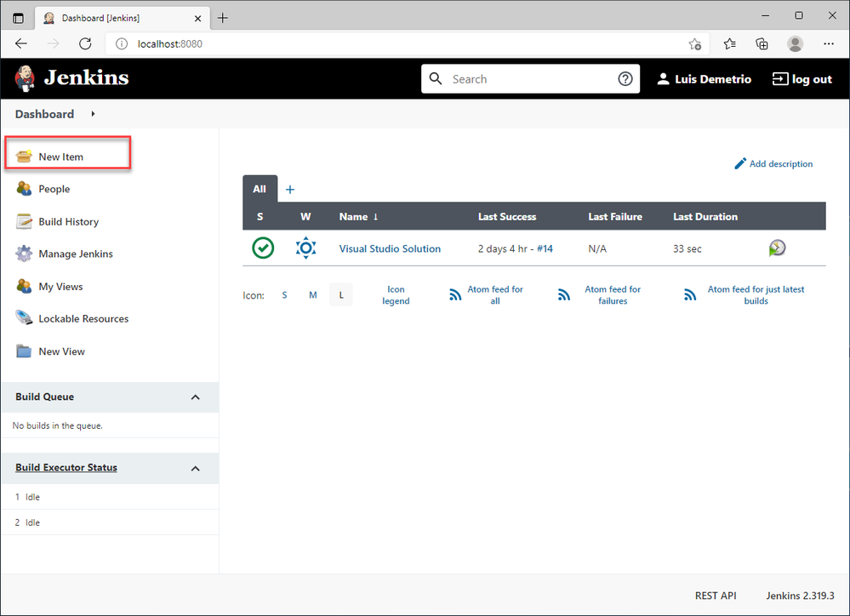This screenshot has width=850, height=616.
Task: Set icon size to L
Action: pyautogui.click(x=341, y=295)
